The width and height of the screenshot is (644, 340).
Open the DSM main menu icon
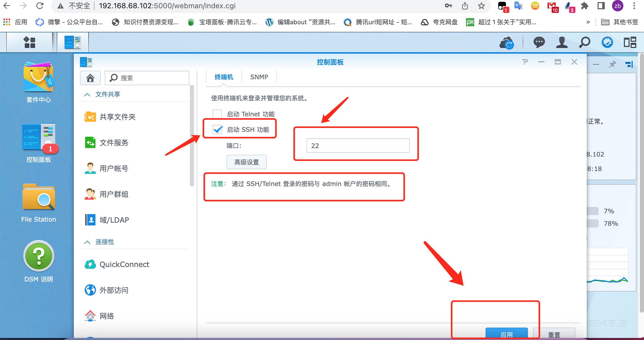[x=29, y=42]
